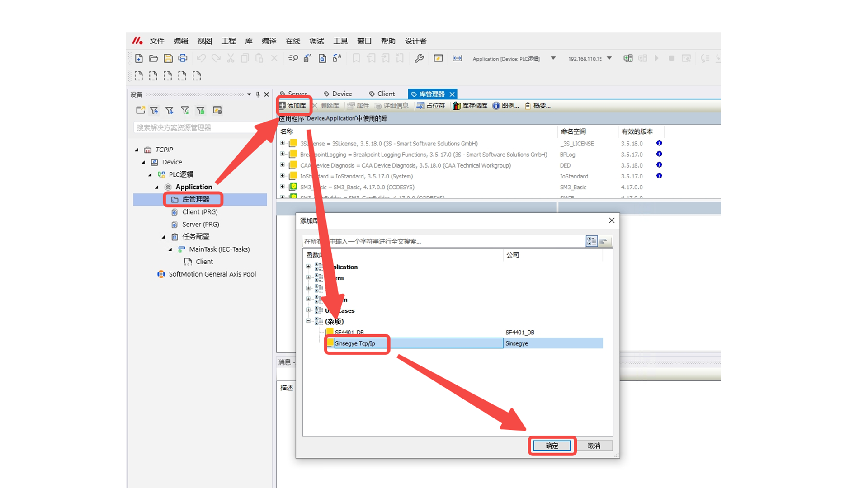Click the 取消 button
This screenshot has width=868, height=488.
coord(594,446)
